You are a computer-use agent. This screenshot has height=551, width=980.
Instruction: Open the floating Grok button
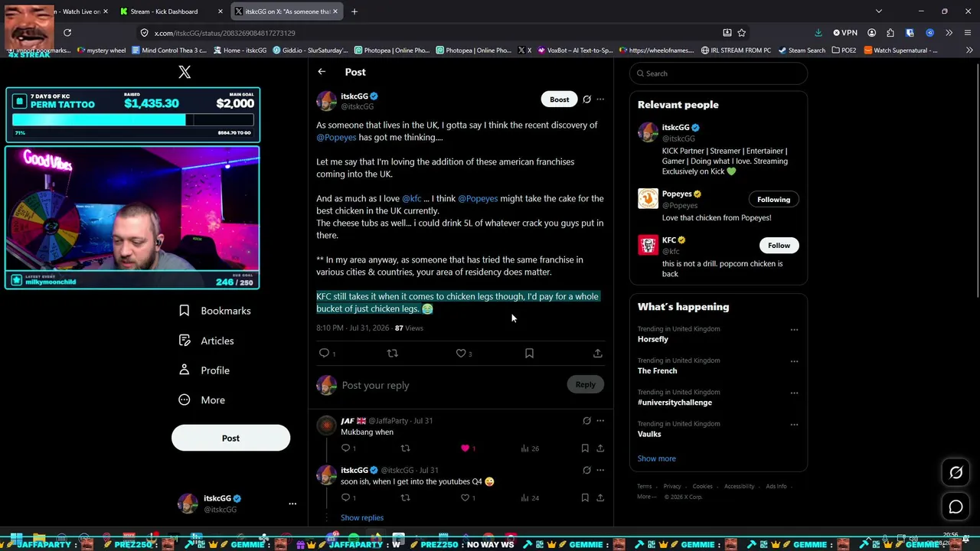955,473
